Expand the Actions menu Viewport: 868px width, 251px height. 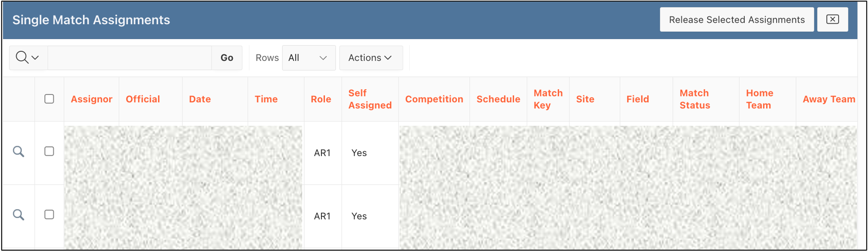tap(371, 58)
